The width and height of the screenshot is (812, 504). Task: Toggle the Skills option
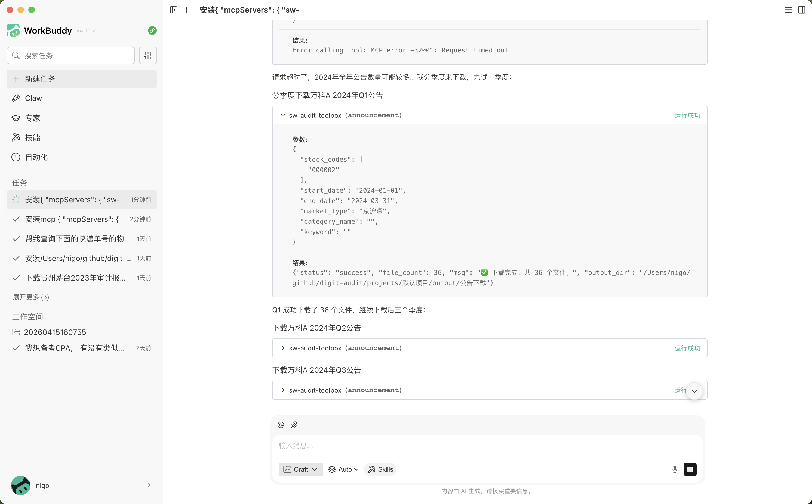380,469
